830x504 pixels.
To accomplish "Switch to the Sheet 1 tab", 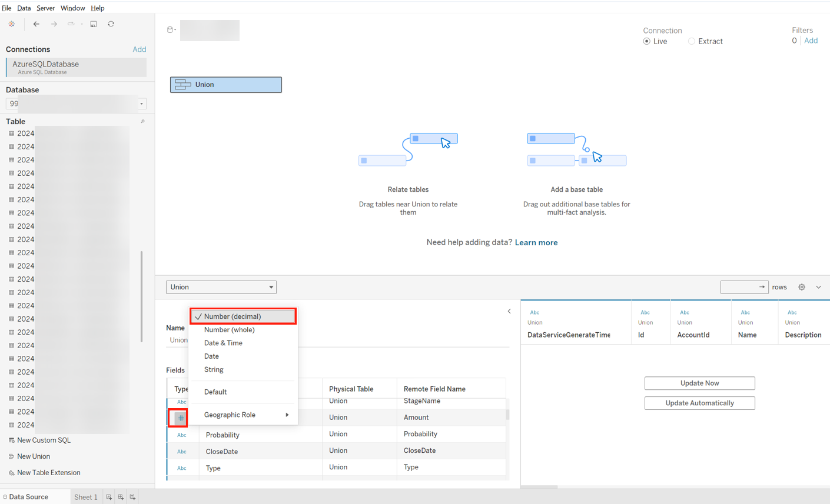I will pos(85,497).
